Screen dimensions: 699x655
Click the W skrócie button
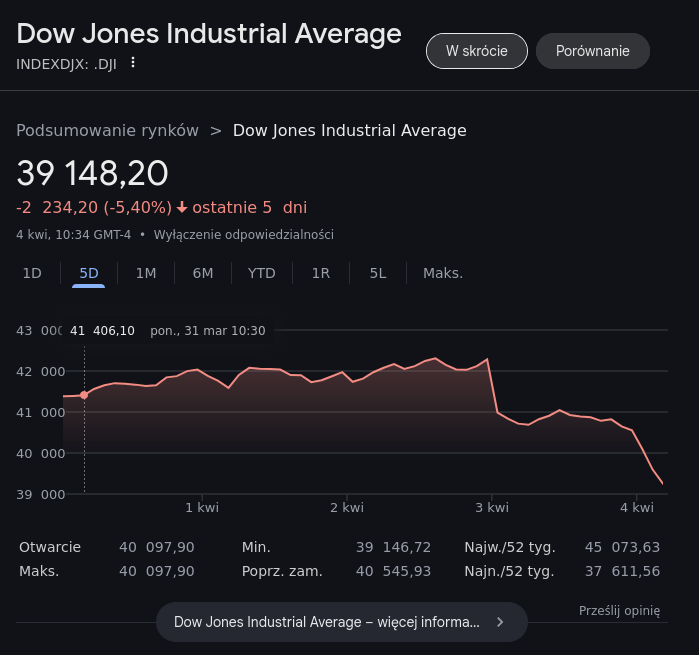(x=476, y=51)
